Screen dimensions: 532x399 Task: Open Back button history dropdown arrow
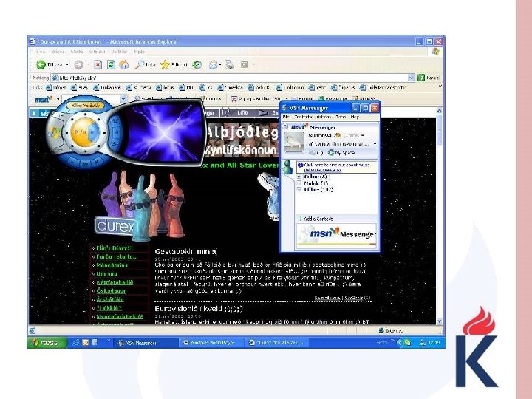coord(66,64)
